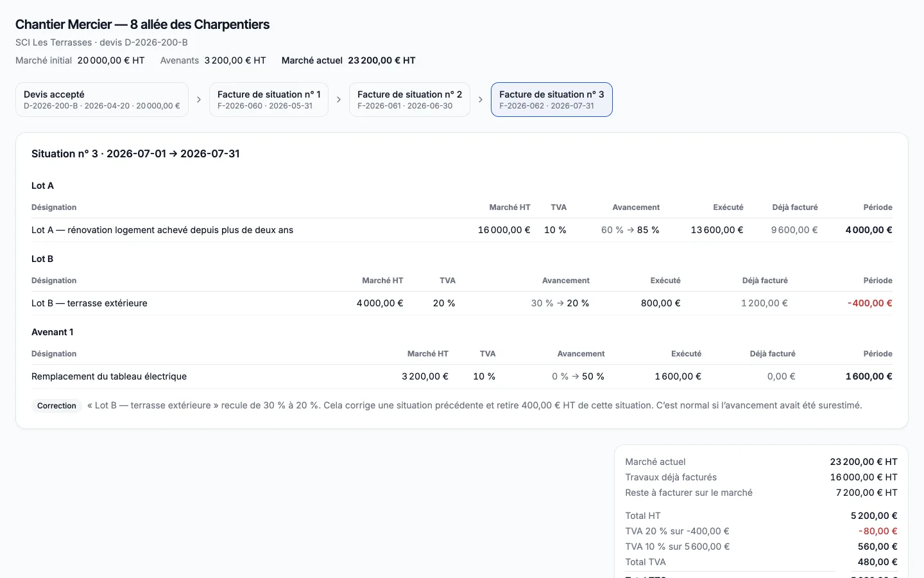The image size is (924, 578).
Task: Click Total HT 5 200,00 €
Action: coord(874,516)
